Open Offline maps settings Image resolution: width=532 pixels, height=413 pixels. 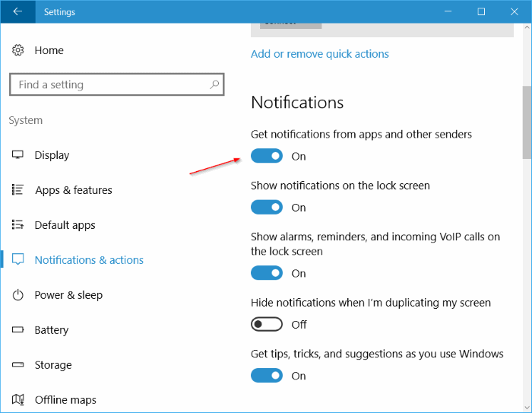point(65,400)
